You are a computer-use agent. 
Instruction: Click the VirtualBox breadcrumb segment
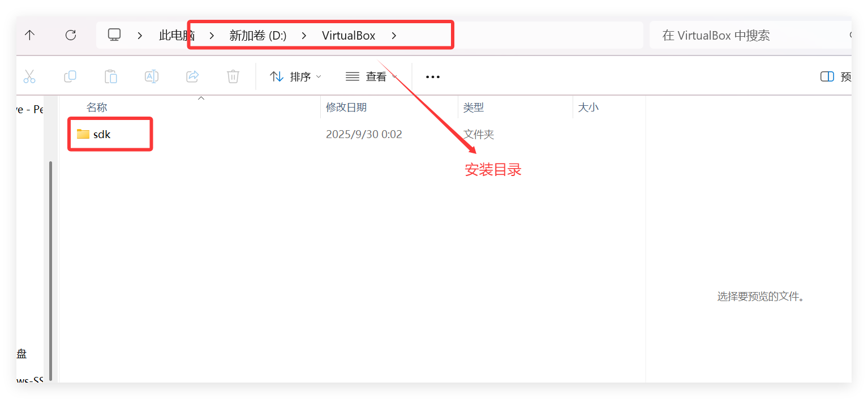coord(349,36)
